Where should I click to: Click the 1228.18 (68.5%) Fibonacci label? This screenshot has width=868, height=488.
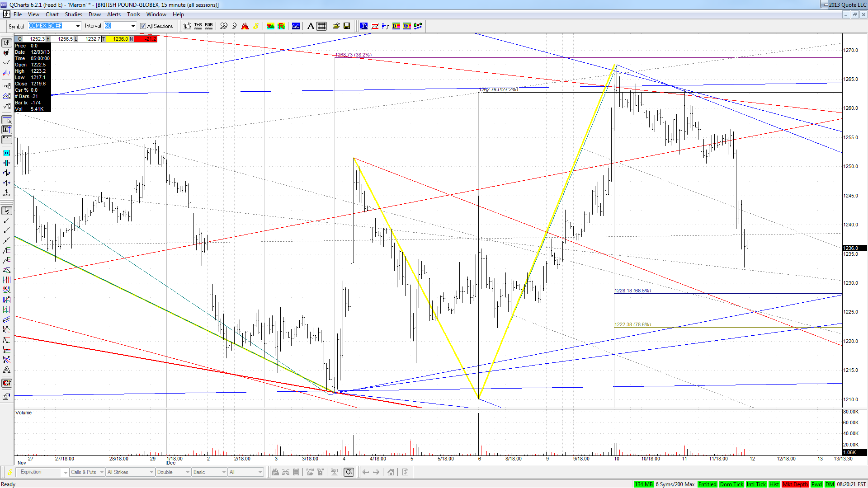(632, 291)
